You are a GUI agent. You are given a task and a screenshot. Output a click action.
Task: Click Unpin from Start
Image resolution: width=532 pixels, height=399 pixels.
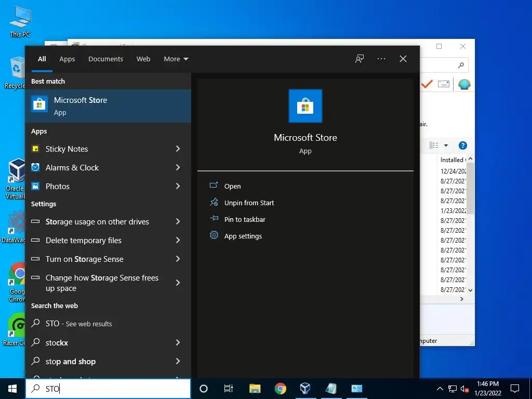(x=249, y=203)
